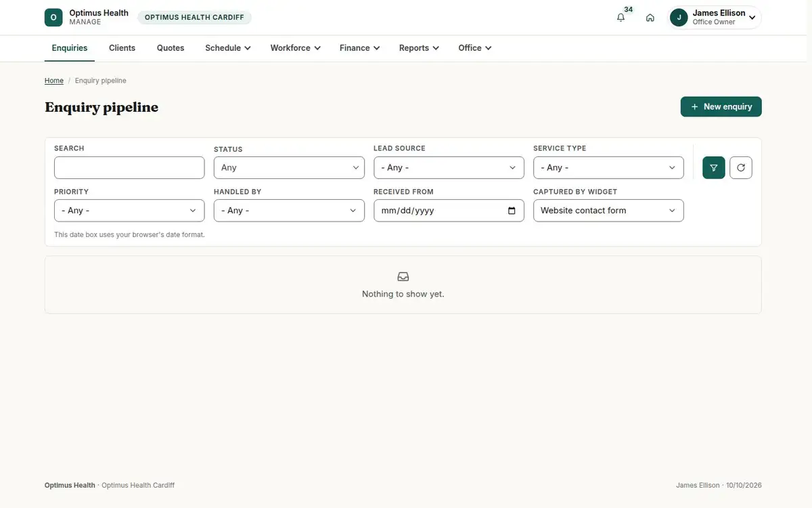Open the Captured By Widget dropdown
Image resolution: width=812 pixels, height=508 pixels.
click(608, 211)
